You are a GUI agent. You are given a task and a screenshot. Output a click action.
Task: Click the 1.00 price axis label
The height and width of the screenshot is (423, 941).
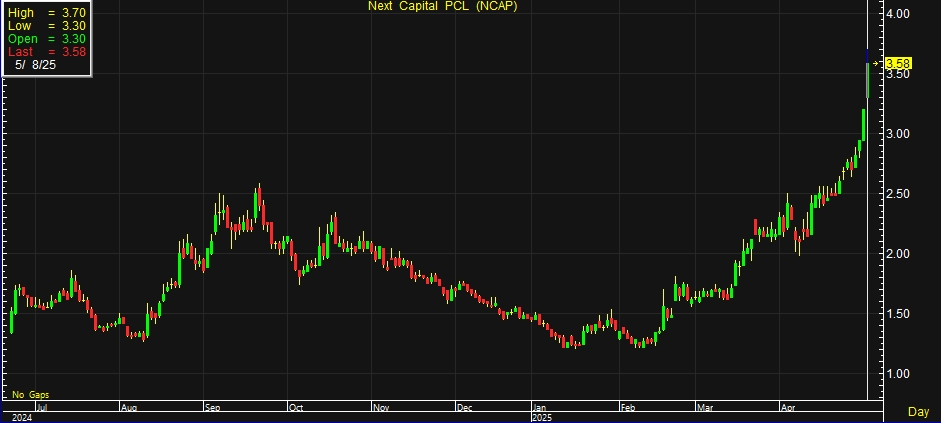(x=896, y=374)
